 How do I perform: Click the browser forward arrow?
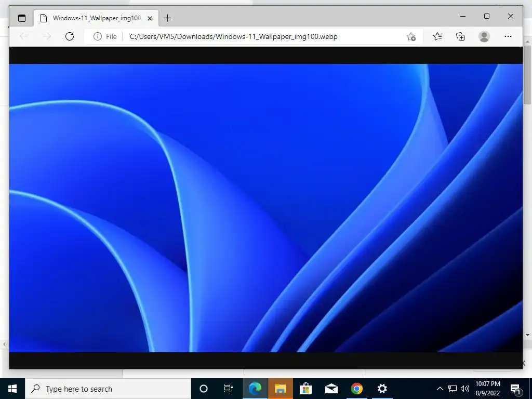(x=47, y=36)
